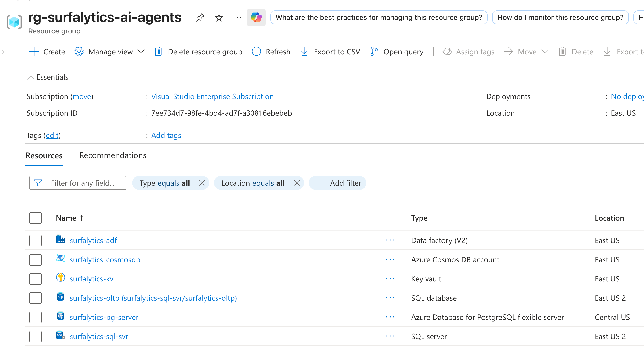Viewport: 644px width, 362px height.
Task: Switch to the Recommendations tab
Action: 113,155
